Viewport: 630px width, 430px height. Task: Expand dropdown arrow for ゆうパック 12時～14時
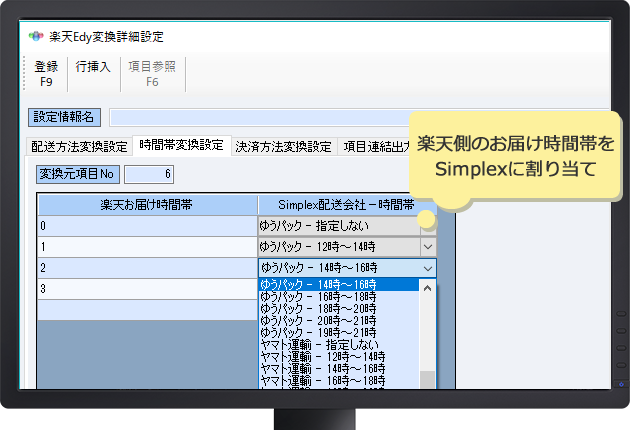click(x=428, y=247)
